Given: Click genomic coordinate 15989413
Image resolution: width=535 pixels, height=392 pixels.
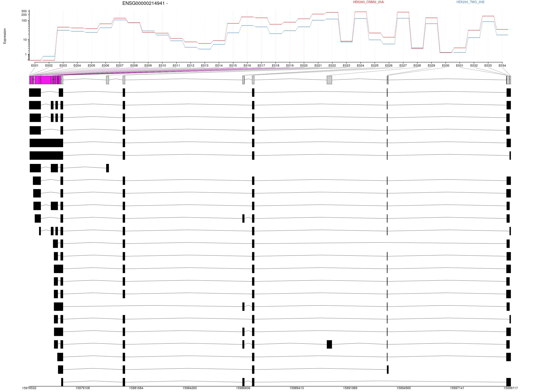Looking at the screenshot, I should pos(296,388).
